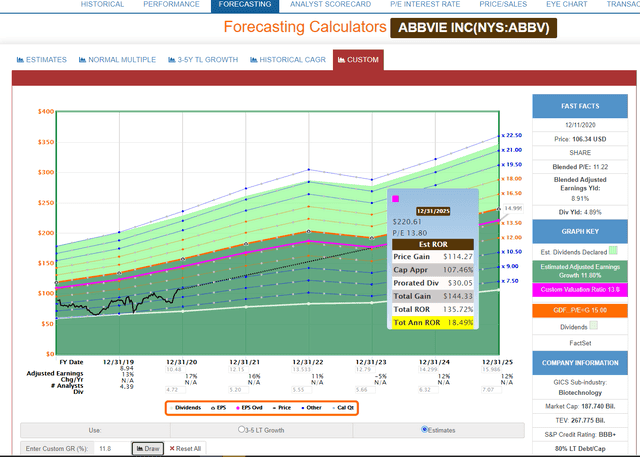640x457 pixels.
Task: Click the SHARE row in Fast Facts
Action: pos(580,153)
